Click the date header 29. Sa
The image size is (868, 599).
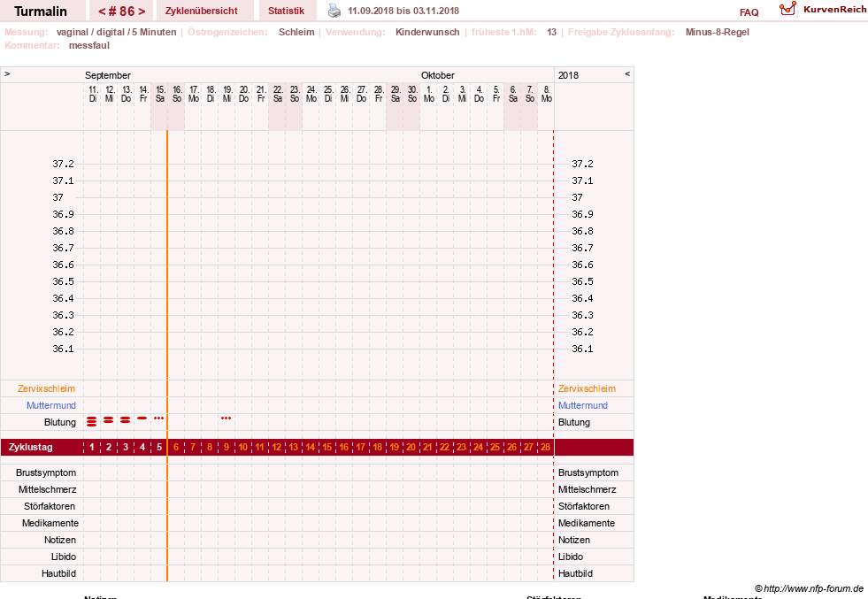[x=396, y=94]
